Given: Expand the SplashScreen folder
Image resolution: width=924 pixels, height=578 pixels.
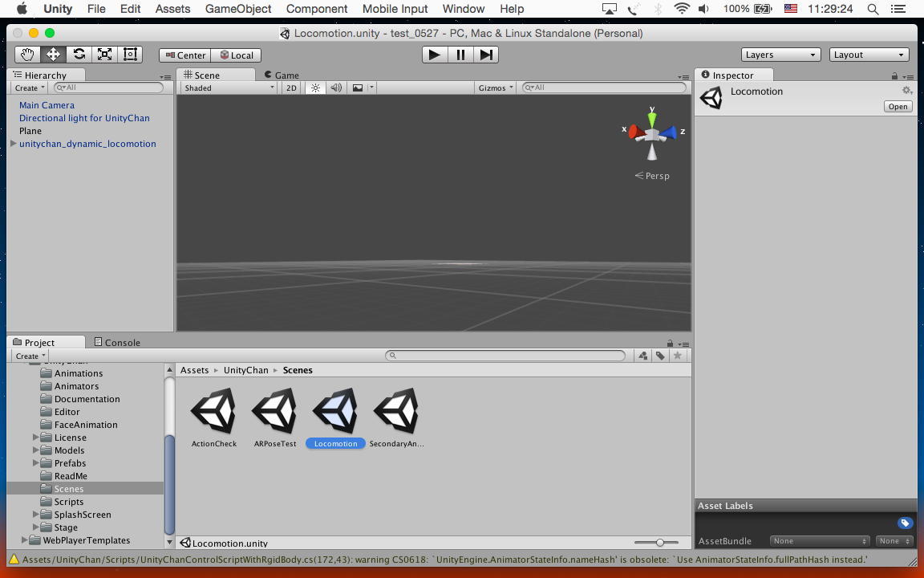Looking at the screenshot, I should point(35,515).
